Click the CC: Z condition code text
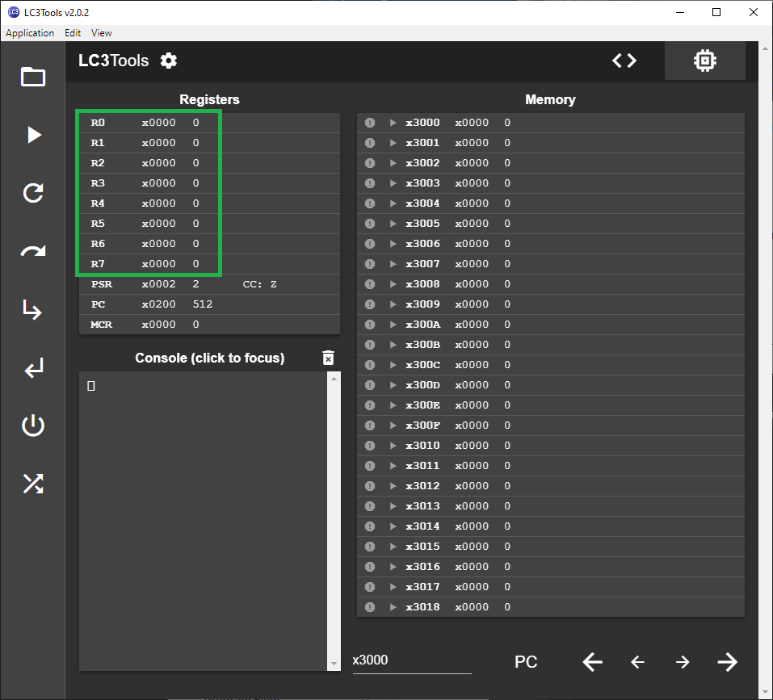The height and width of the screenshot is (700, 773). 260,284
